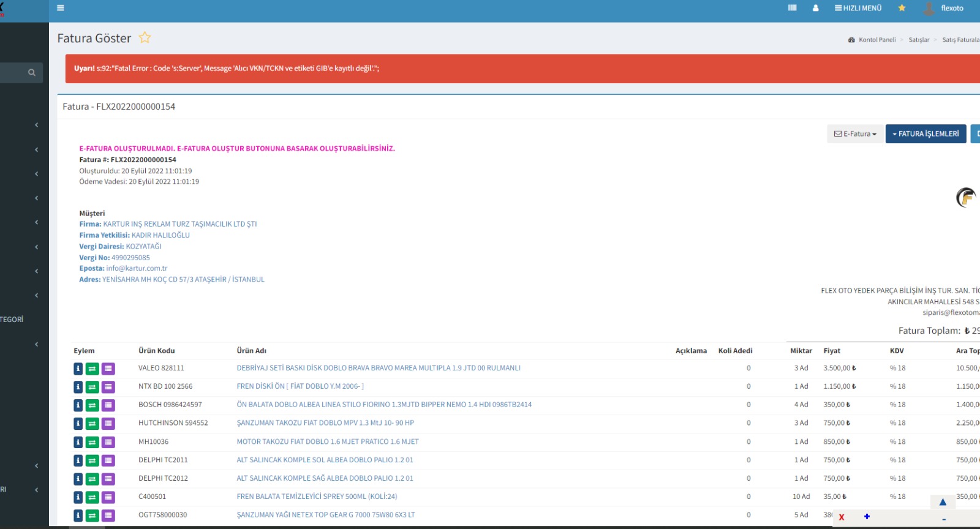The width and height of the screenshot is (980, 529).
Task: Click the sidebar search magnifier icon
Action: (32, 73)
